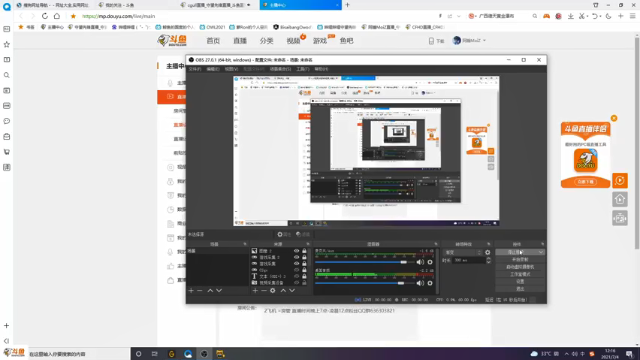Click the Studio Mode button
This screenshot has width=640, height=360.
pyautogui.click(x=520, y=274)
